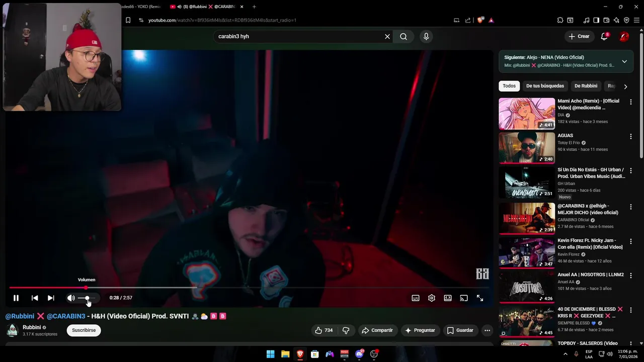Image resolution: width=644 pixels, height=362 pixels.
Task: Open 'Anuel AA | NOSOTROS' video
Action: 591,275
